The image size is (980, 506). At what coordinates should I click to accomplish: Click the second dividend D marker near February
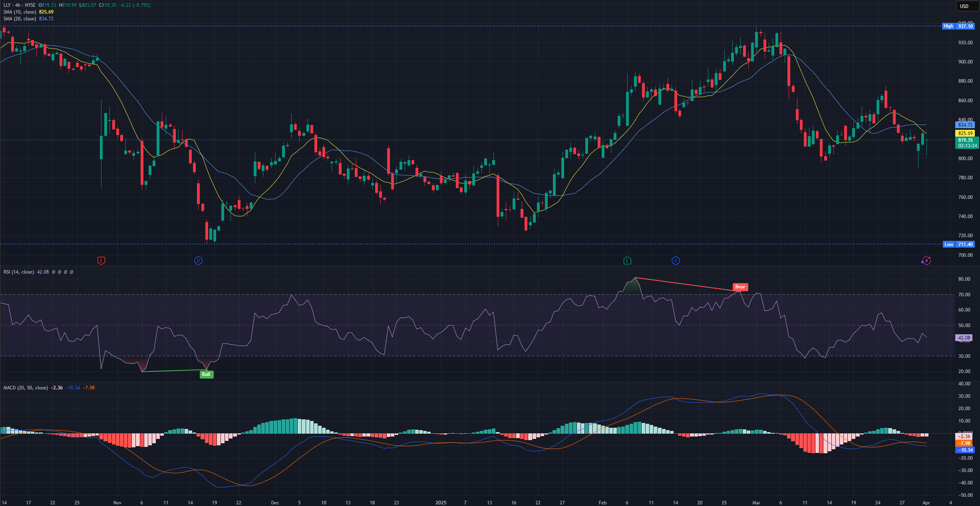click(x=676, y=261)
